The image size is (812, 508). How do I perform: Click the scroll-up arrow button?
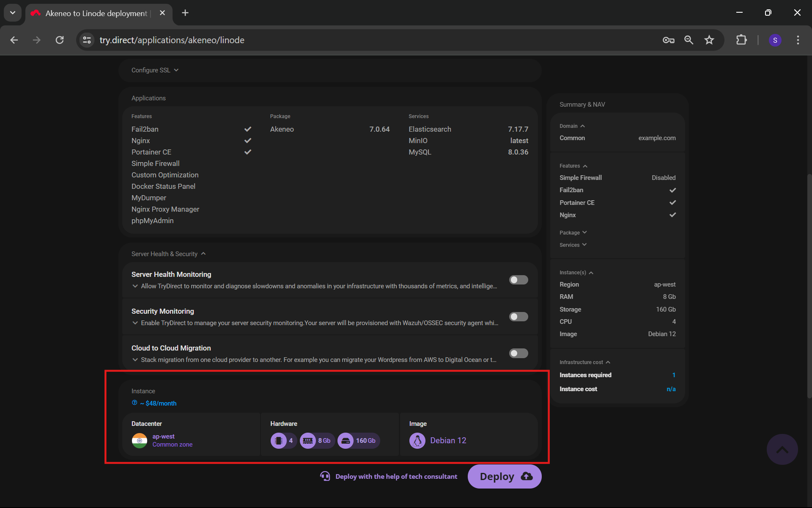[783, 450]
